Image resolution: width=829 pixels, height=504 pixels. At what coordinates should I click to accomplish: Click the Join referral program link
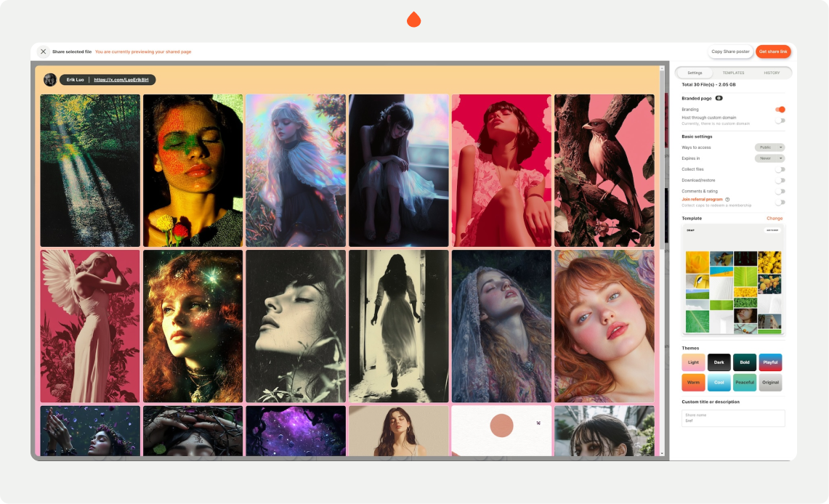click(702, 199)
